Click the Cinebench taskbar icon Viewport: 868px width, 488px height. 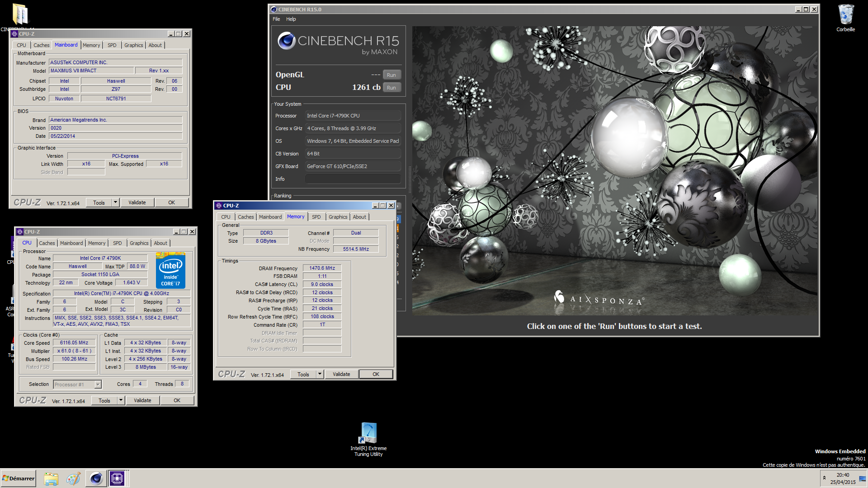pyautogui.click(x=96, y=479)
